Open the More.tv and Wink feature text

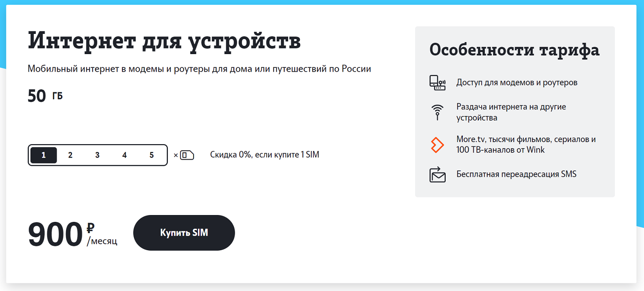click(x=526, y=145)
